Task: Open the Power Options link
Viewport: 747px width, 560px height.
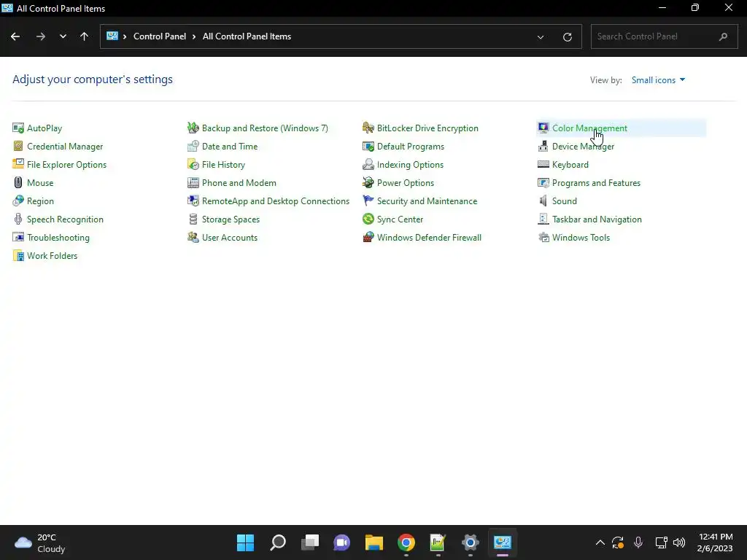Action: coord(406,183)
